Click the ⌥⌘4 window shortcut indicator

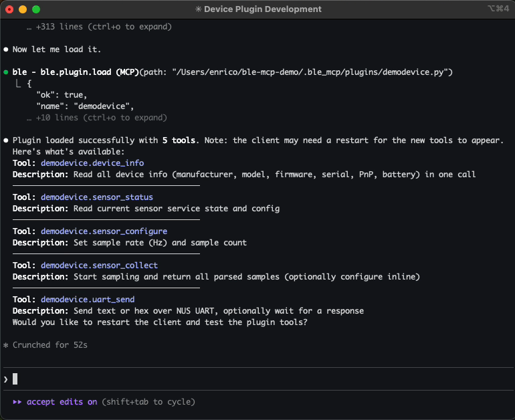tap(498, 9)
